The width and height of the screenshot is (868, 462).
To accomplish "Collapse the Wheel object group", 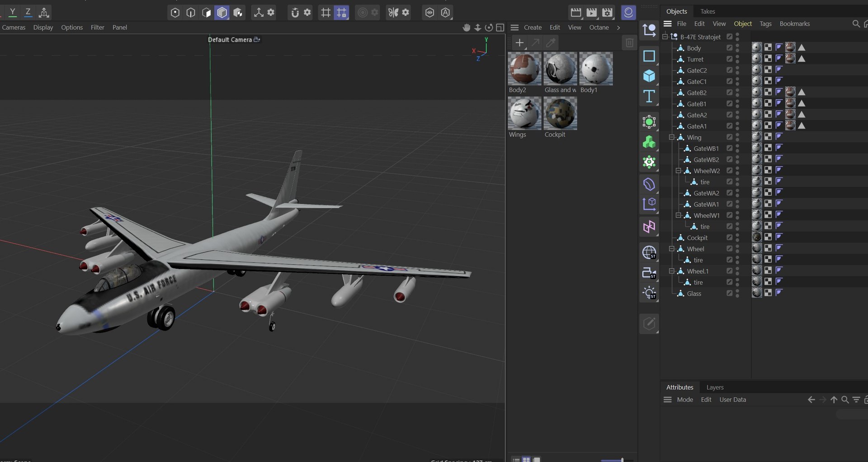I will 672,249.
